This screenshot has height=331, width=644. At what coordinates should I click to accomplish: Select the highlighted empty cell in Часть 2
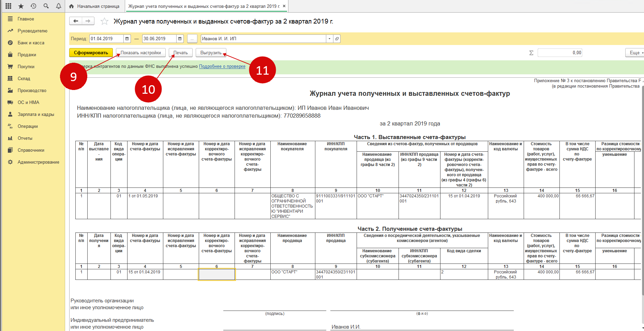(x=217, y=274)
